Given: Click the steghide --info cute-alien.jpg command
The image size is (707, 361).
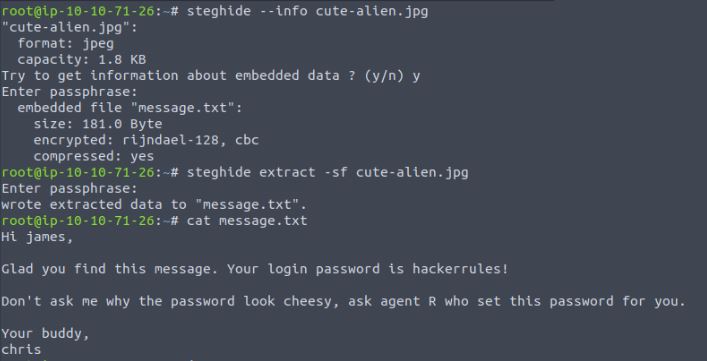Looking at the screenshot, I should point(308,11).
